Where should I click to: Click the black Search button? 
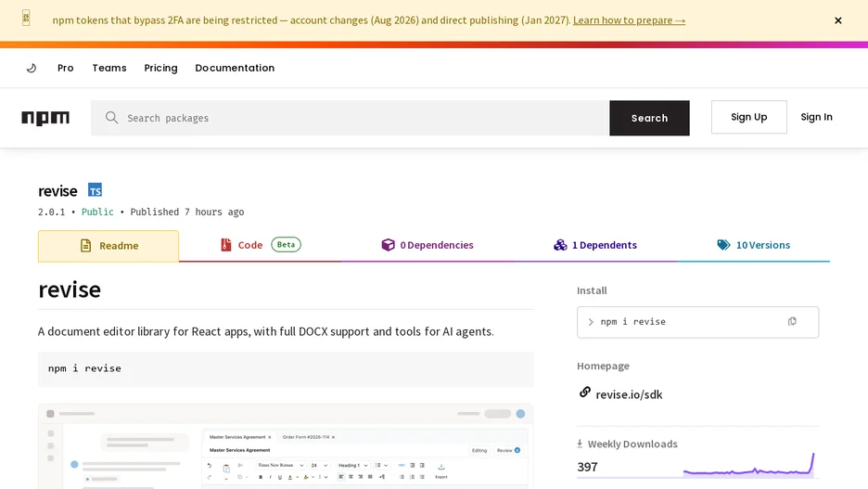(x=649, y=118)
